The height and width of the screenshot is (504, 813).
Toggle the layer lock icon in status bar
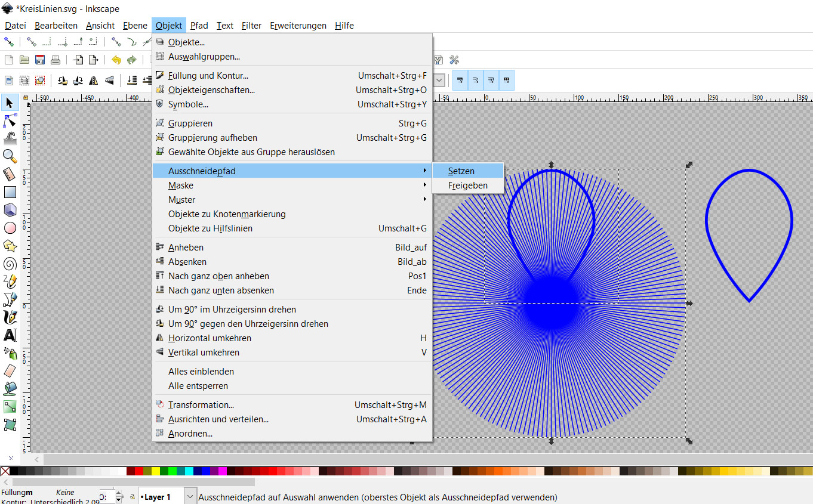132,497
